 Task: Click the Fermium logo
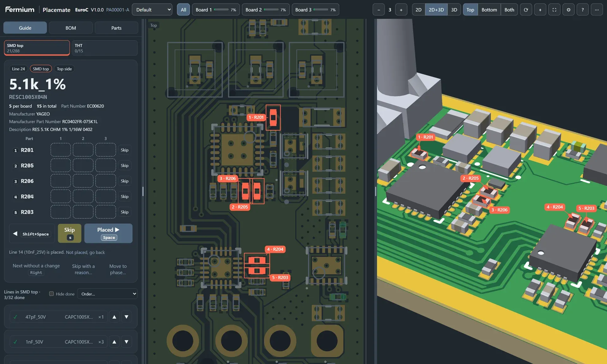(x=20, y=9)
